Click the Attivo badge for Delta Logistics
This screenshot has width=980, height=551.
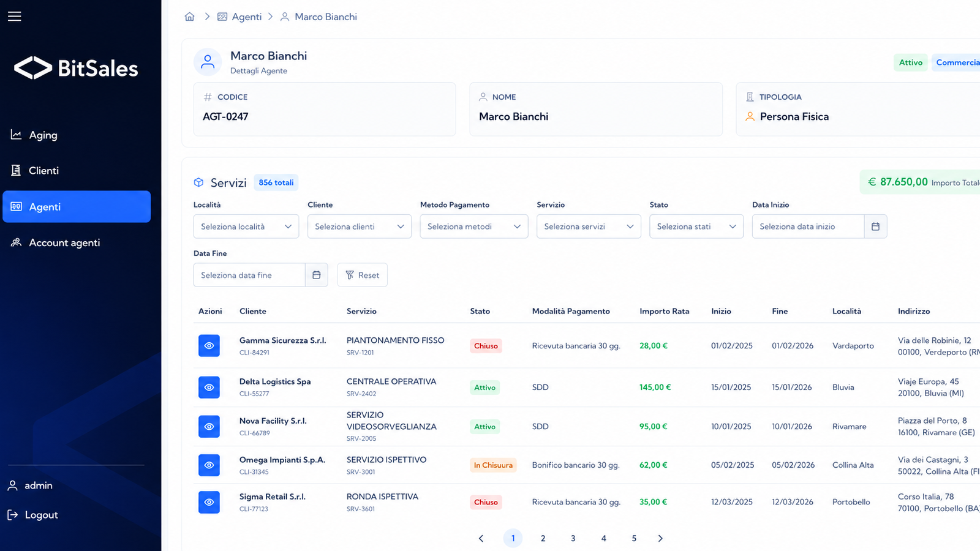click(484, 388)
